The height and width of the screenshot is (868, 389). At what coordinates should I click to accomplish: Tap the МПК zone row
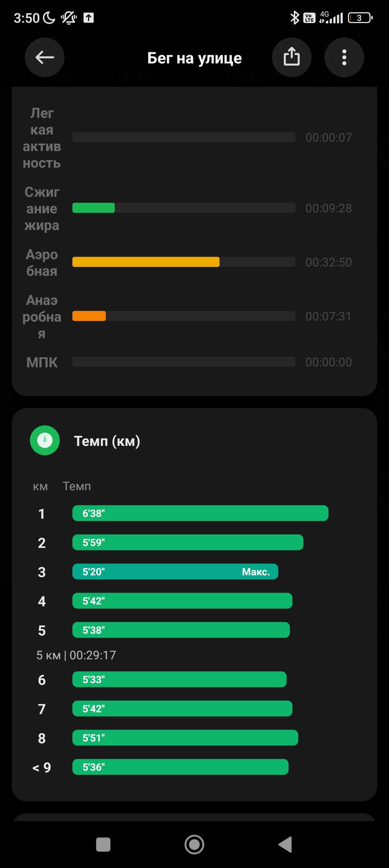(x=189, y=362)
